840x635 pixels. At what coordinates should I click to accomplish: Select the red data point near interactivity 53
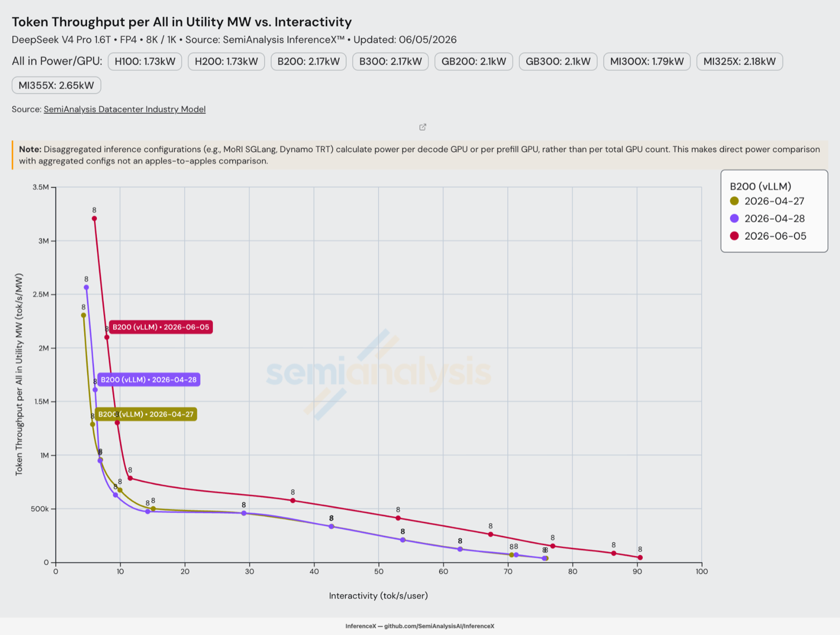tap(398, 518)
